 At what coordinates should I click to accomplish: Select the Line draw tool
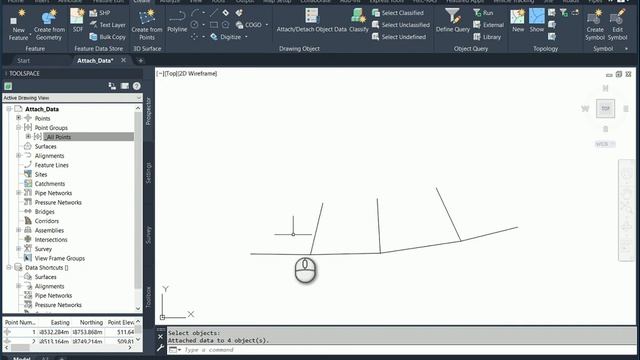(x=214, y=13)
